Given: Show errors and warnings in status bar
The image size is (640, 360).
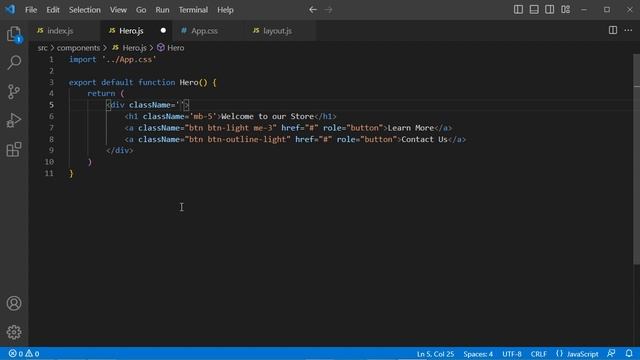Looking at the screenshot, I should pos(24,353).
